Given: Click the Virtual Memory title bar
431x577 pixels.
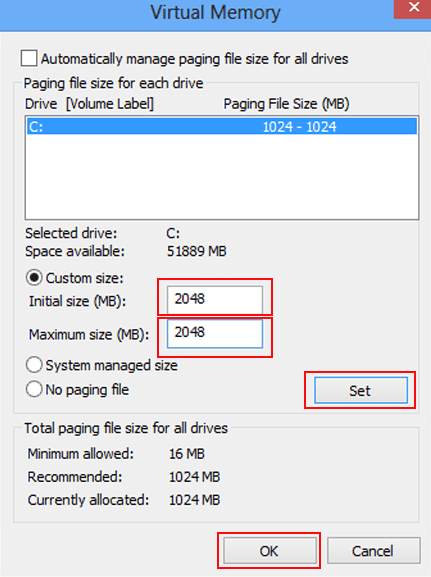Looking at the screenshot, I should point(215,13).
